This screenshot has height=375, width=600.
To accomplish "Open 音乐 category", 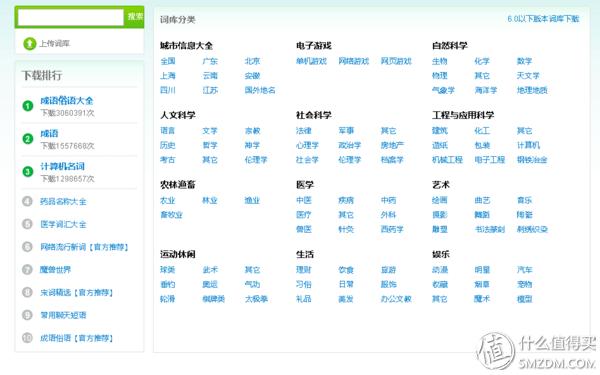I will [x=524, y=201].
